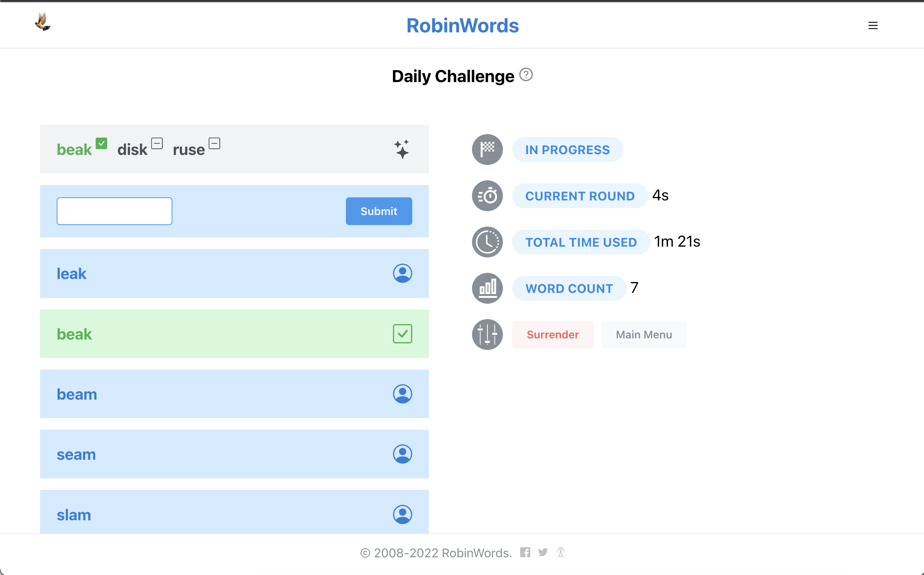Click the CURRENT ROUND label
This screenshot has width=924, height=575.
click(580, 196)
